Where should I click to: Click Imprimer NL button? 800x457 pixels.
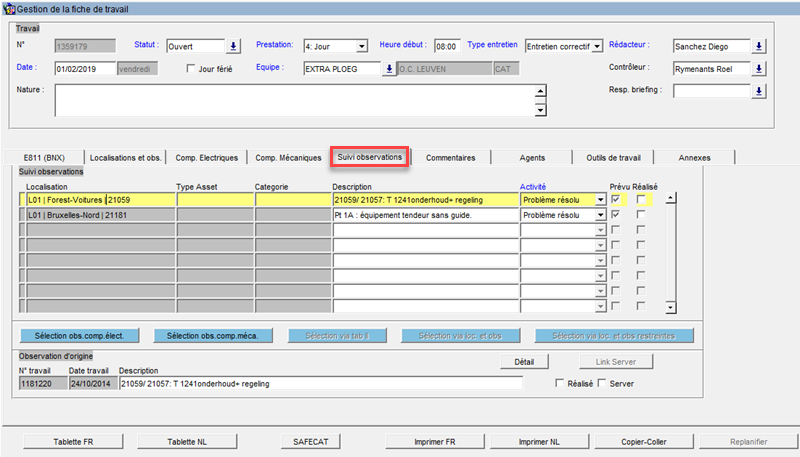tap(539, 442)
